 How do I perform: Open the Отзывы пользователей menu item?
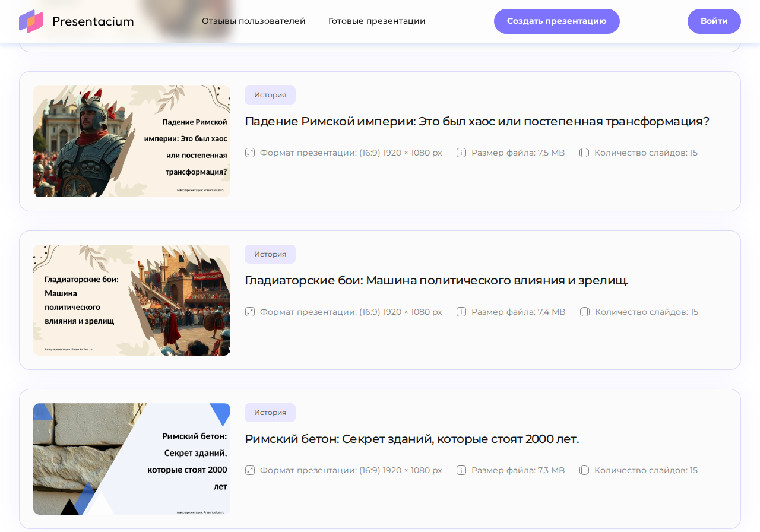[254, 21]
